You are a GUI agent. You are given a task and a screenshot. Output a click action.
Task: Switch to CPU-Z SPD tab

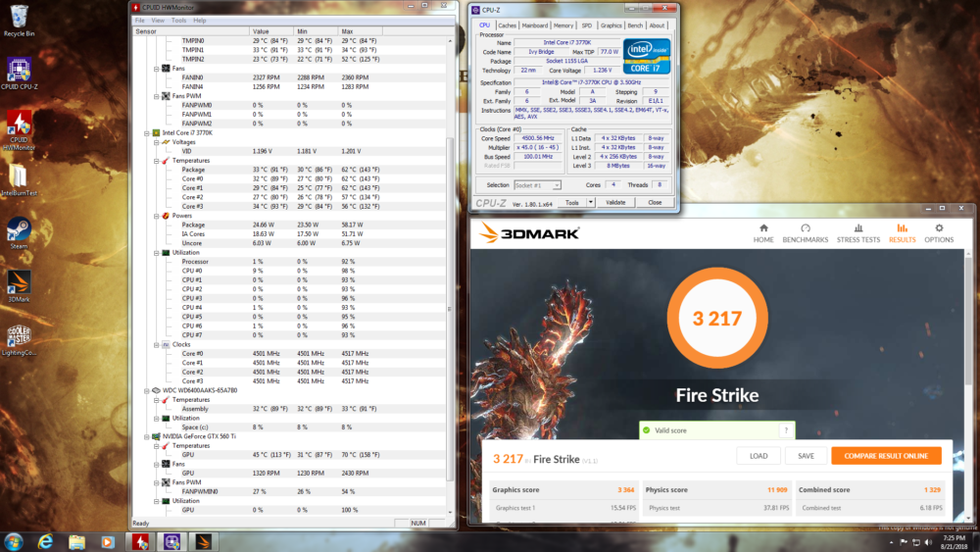pos(586,25)
